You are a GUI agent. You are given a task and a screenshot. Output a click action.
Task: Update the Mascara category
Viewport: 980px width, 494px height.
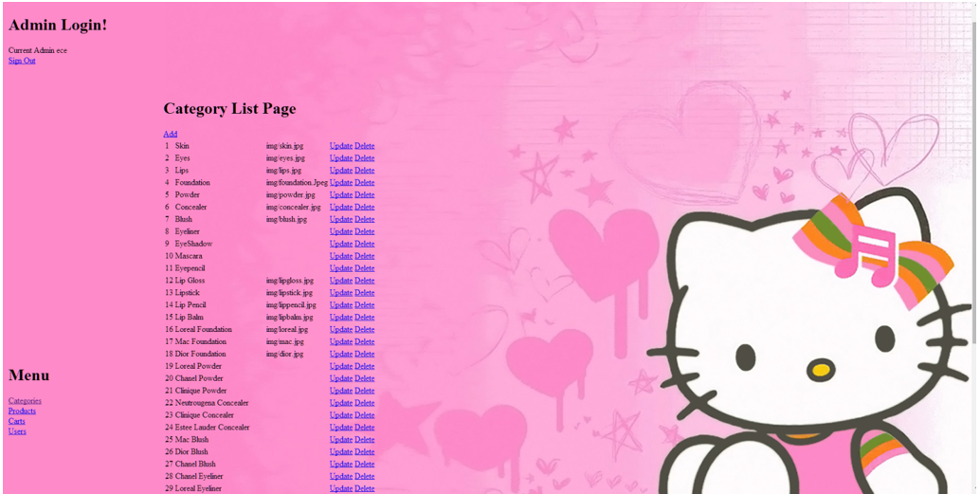tap(340, 256)
